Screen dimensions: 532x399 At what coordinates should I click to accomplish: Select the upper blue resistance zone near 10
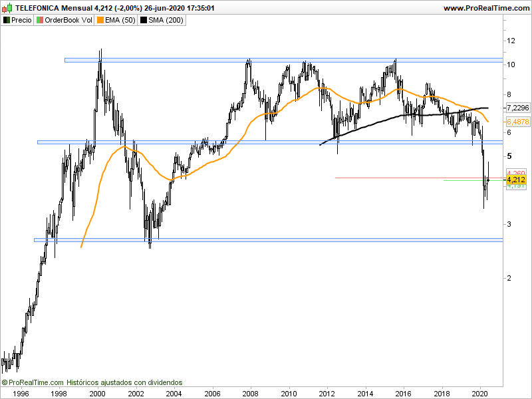(284, 60)
